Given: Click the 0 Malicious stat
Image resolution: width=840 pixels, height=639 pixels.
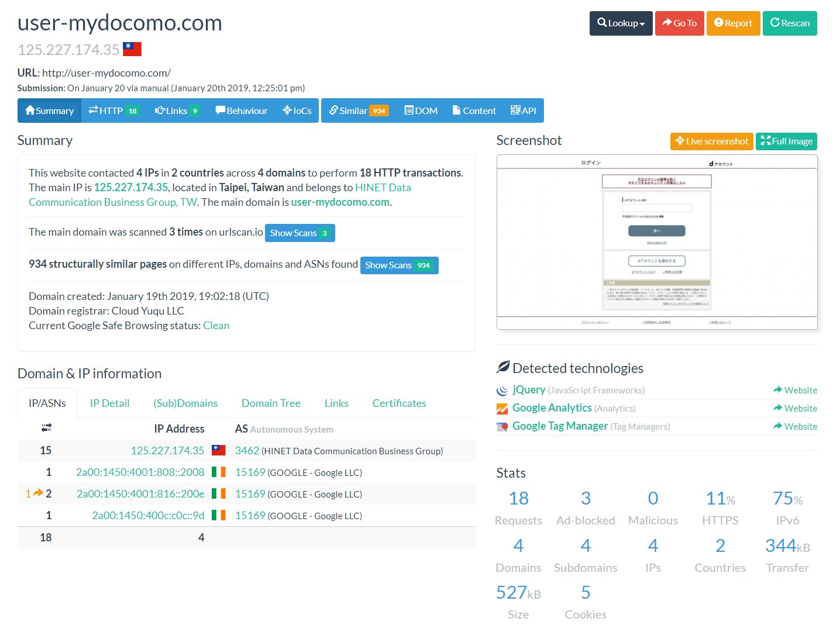Looking at the screenshot, I should click(x=653, y=508).
